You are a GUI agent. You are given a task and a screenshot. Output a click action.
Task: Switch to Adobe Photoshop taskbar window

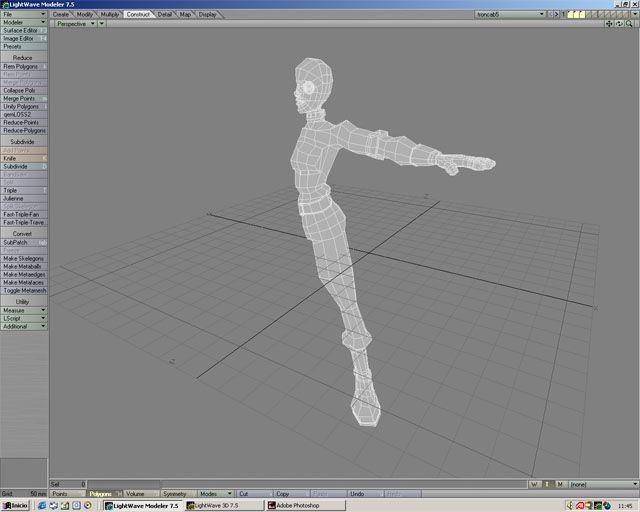[x=305, y=505]
